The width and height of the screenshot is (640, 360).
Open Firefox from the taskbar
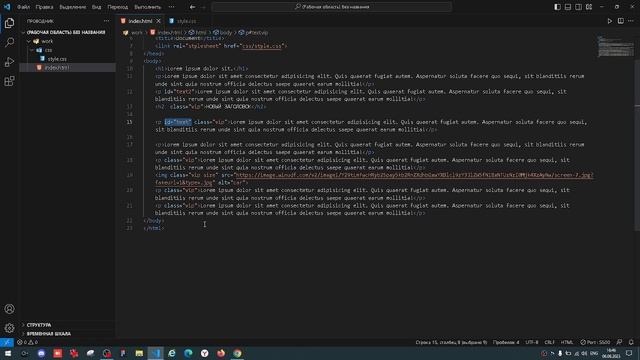point(221,353)
